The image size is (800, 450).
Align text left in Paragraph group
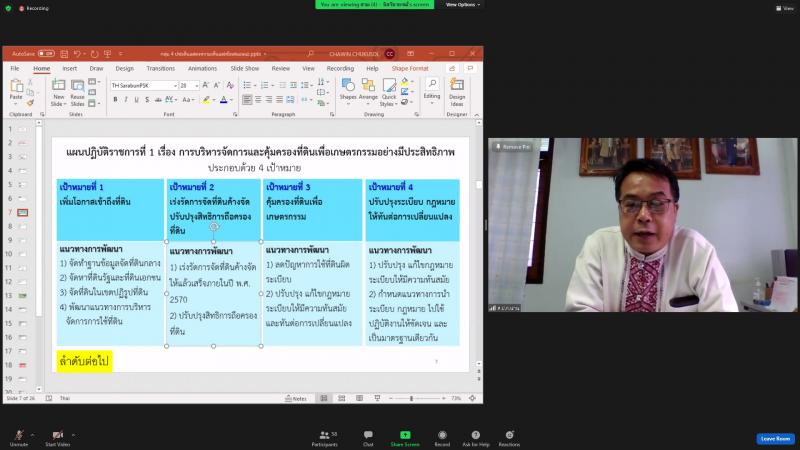pos(247,99)
